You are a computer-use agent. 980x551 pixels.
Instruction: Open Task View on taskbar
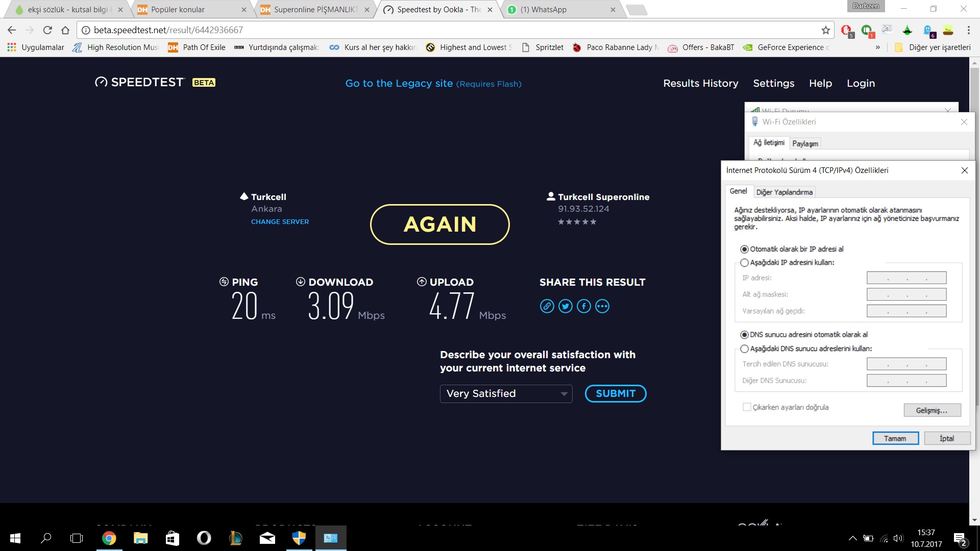pos(77,538)
